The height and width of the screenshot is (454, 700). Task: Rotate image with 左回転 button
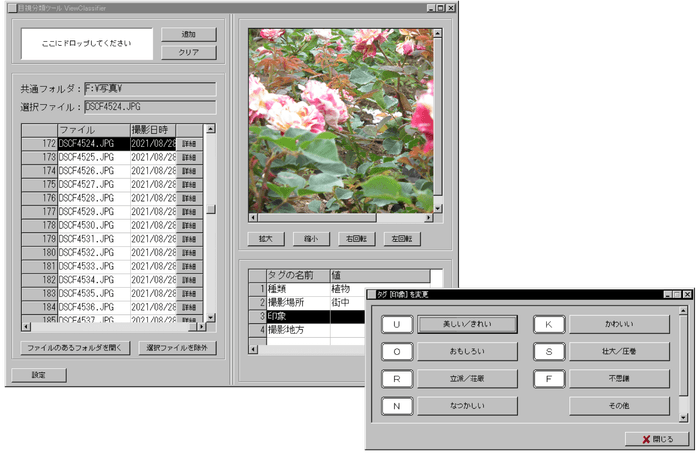click(402, 239)
